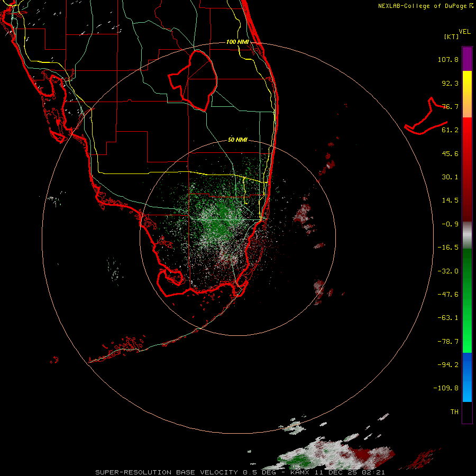Viewport: 476px width, 476px height.
Task: Click the 50 NMI range ring label
Action: [x=237, y=140]
